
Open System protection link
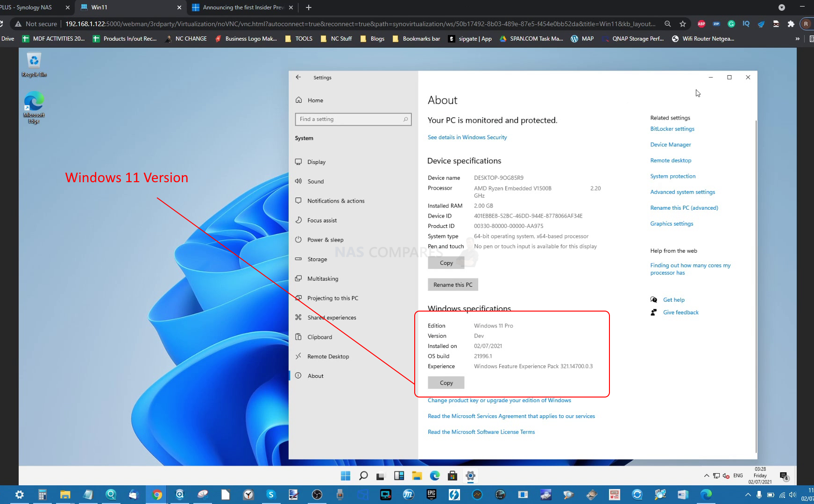[672, 177]
